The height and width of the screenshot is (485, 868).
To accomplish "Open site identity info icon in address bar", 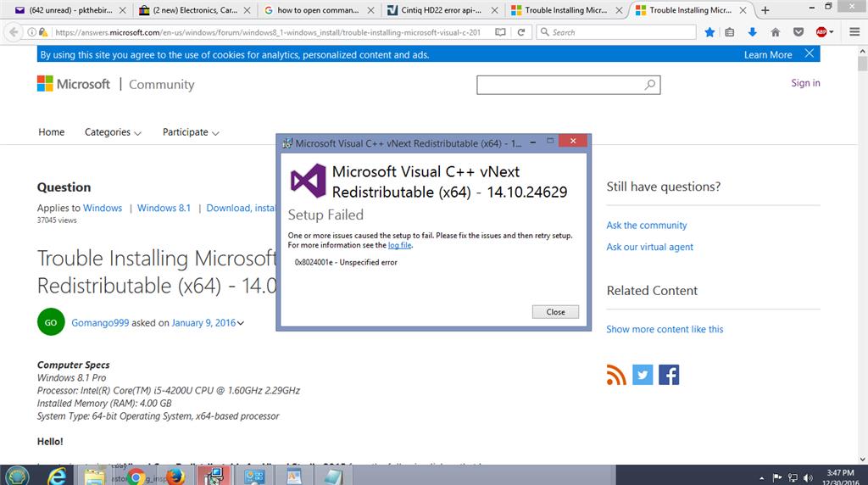I will pos(31,32).
